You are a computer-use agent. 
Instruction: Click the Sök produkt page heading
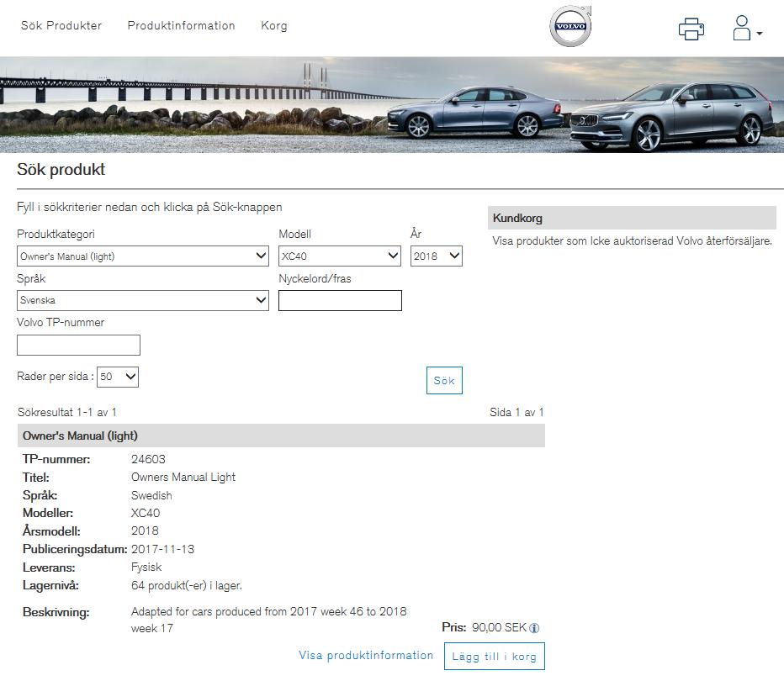coord(61,169)
